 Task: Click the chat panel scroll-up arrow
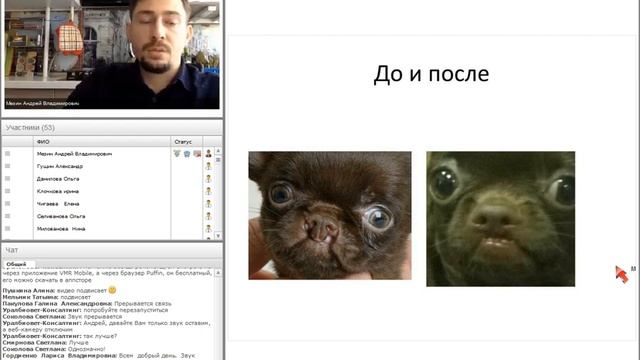click(218, 272)
